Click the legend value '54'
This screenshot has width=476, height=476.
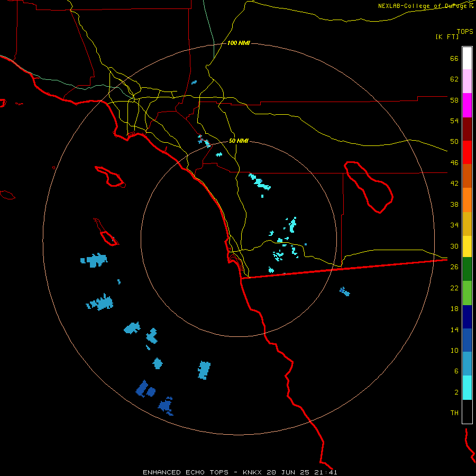pos(454,121)
